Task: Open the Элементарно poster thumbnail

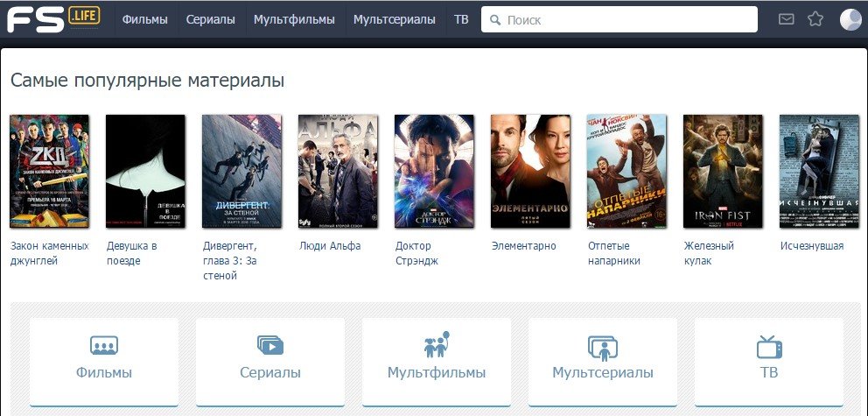Action: pyautogui.click(x=530, y=171)
